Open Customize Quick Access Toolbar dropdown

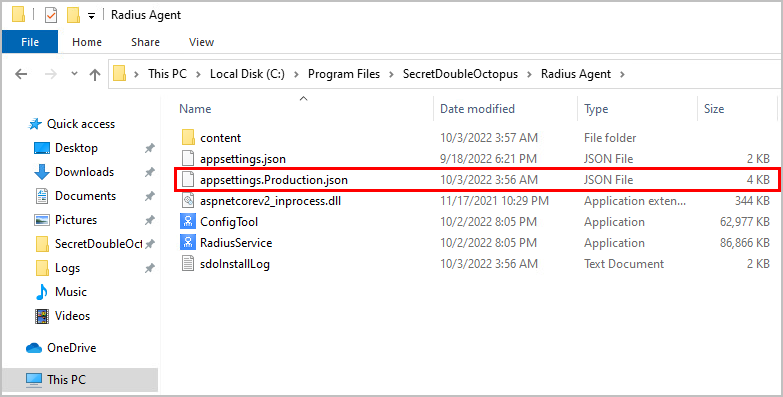pos(91,16)
